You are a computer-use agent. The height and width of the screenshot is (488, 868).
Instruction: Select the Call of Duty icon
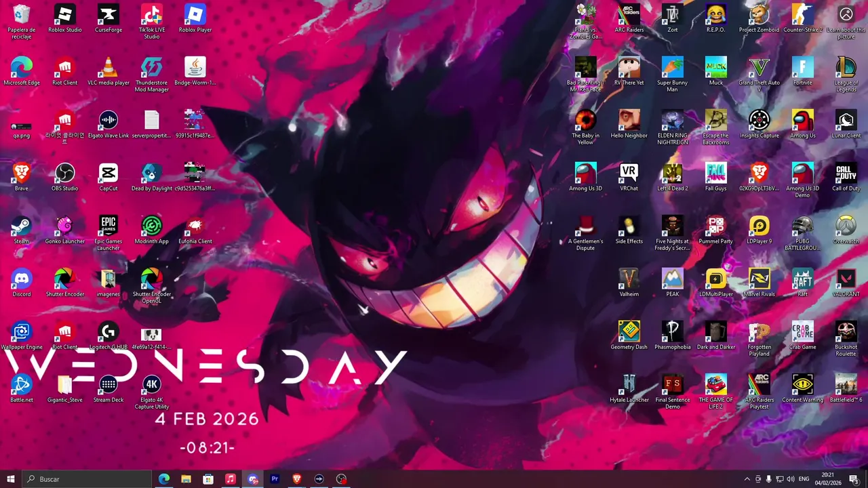(x=846, y=178)
